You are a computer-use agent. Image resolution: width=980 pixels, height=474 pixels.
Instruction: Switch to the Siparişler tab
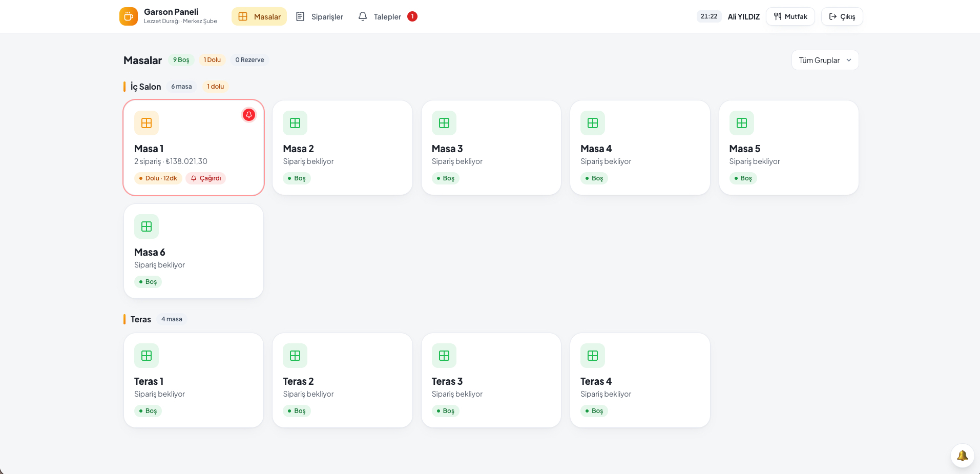pos(320,16)
